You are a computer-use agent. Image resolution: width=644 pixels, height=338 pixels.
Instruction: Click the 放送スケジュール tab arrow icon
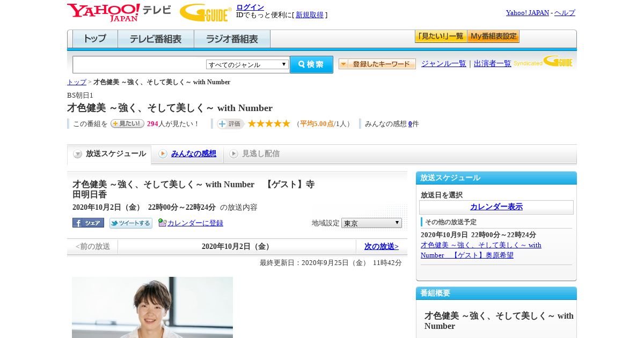tap(78, 154)
